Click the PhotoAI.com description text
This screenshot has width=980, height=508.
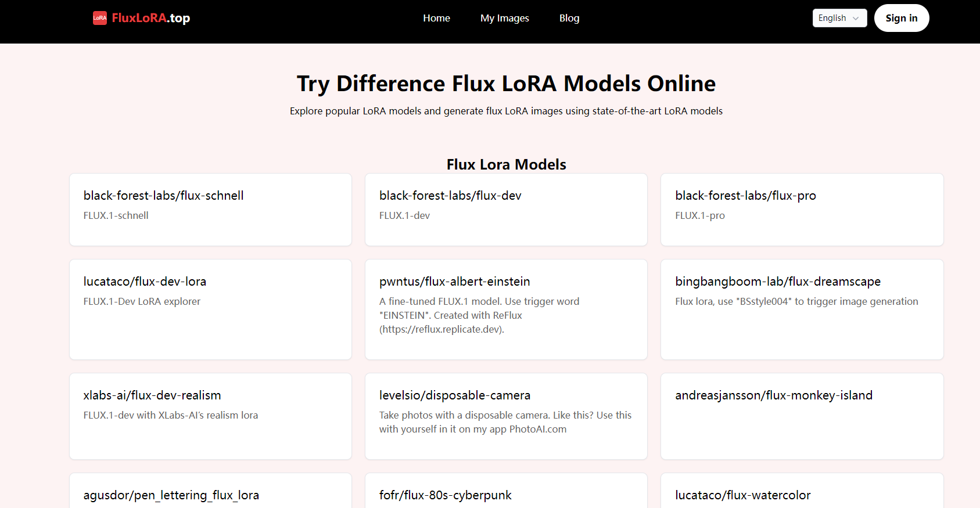[505, 422]
